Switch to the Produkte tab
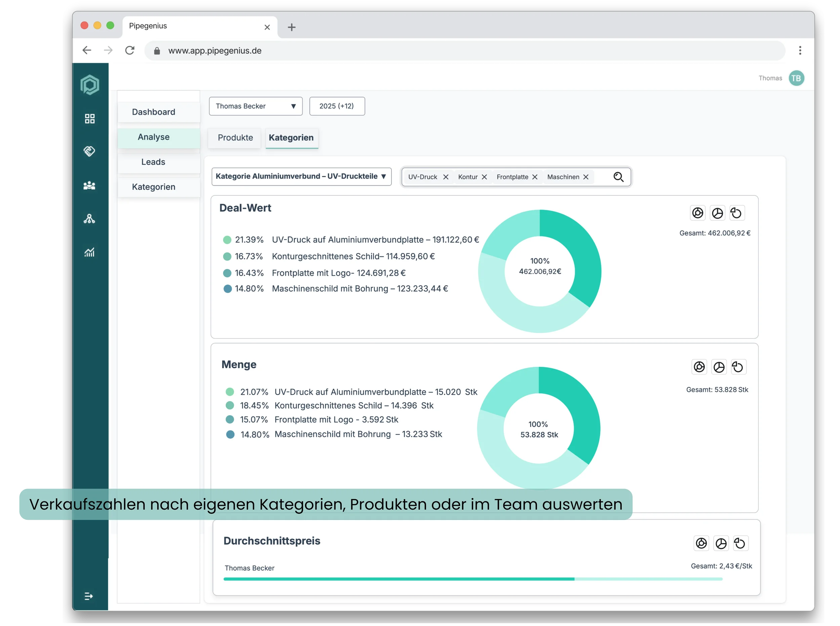This screenshot has width=840, height=626. [235, 138]
